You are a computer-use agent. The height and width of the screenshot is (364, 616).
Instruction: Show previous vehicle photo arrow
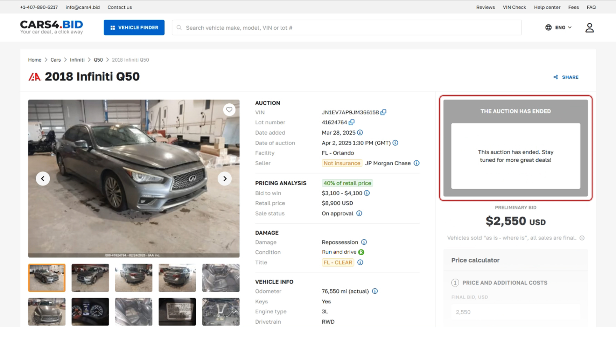[x=43, y=179]
